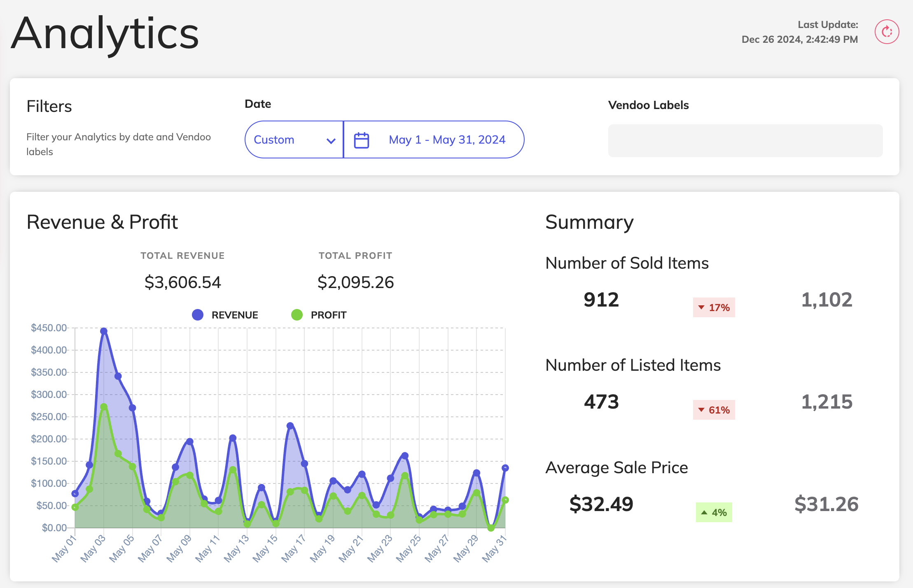Select the May 16 revenue data point
The width and height of the screenshot is (913, 588).
[290, 426]
